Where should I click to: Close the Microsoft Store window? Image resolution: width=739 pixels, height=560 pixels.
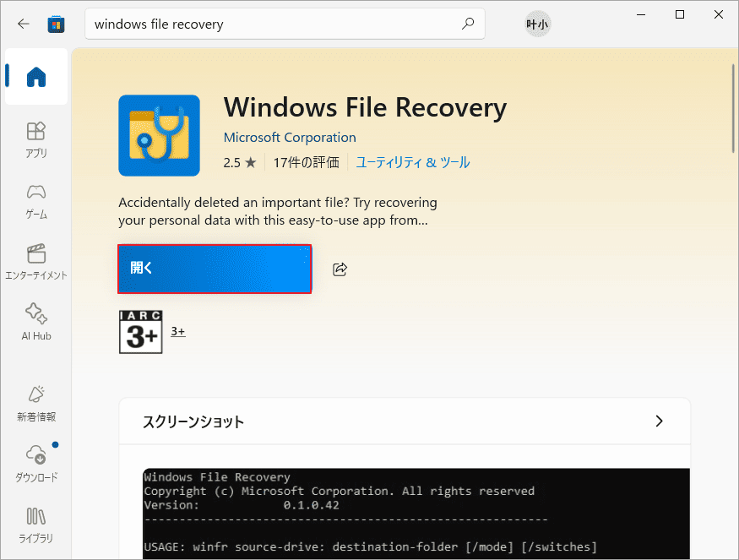718,14
